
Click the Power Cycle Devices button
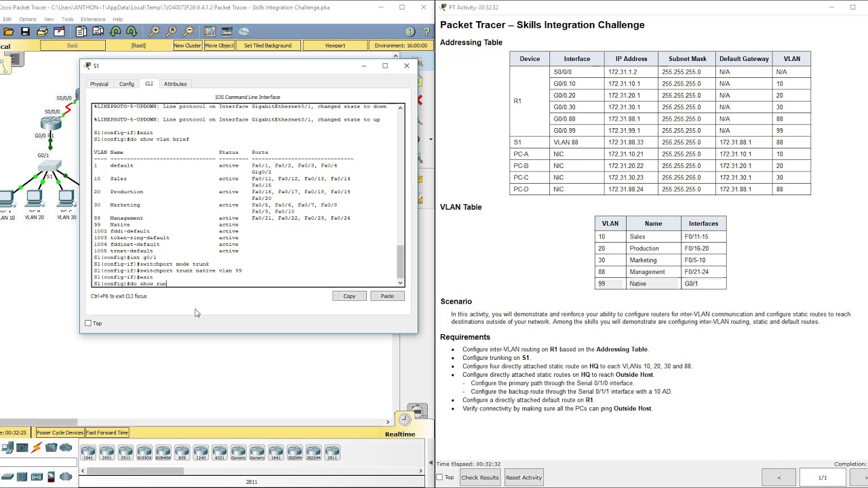point(60,432)
